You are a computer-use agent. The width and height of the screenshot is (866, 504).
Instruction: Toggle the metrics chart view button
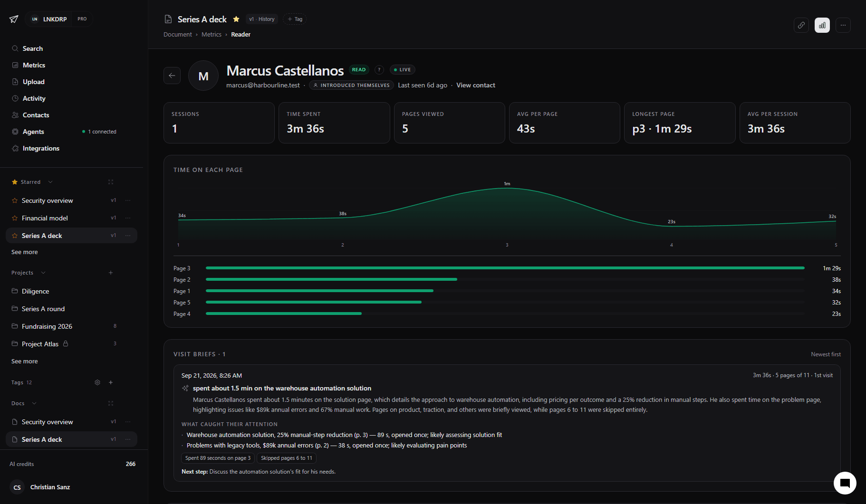click(x=822, y=25)
